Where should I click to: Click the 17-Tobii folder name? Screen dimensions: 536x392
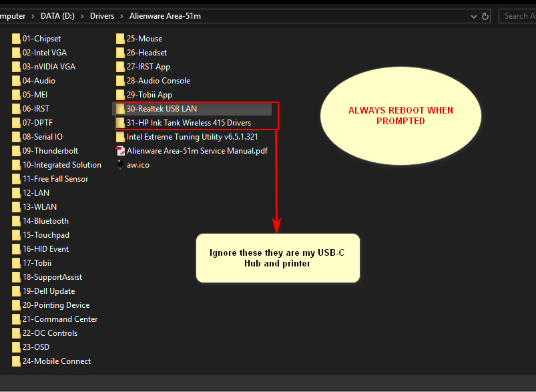37,263
